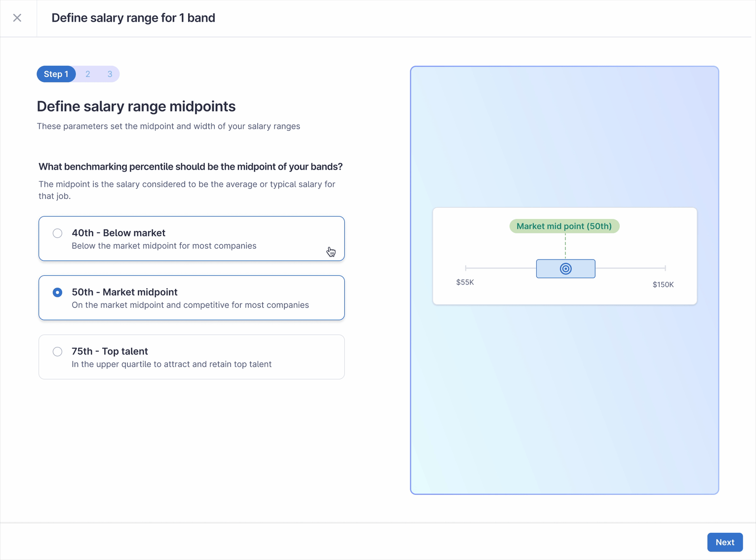756x560 pixels.
Task: Select the 50th - Market midpoint option
Action: tap(57, 292)
